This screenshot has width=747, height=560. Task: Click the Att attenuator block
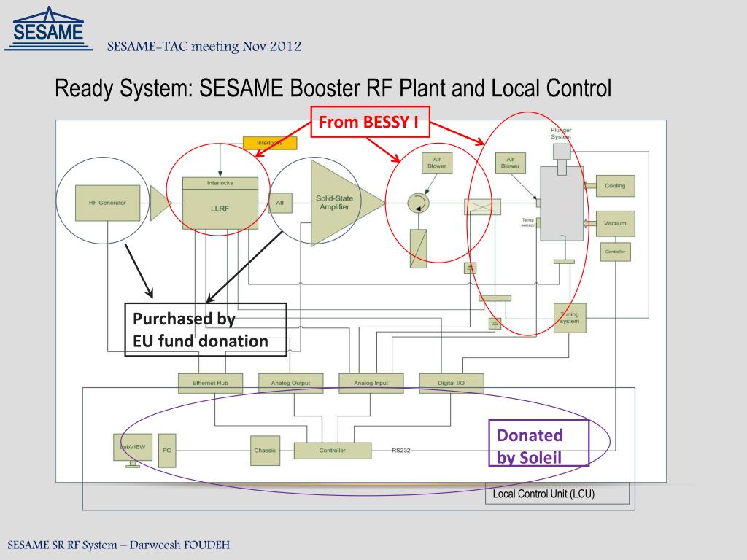[x=280, y=203]
